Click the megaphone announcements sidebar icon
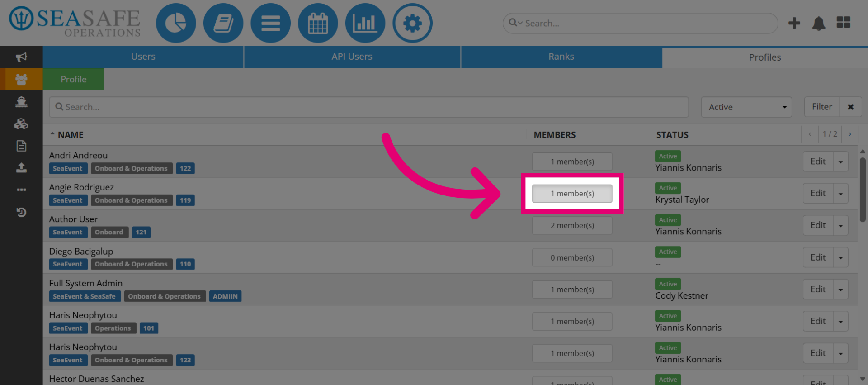The height and width of the screenshot is (385, 868). (x=21, y=57)
